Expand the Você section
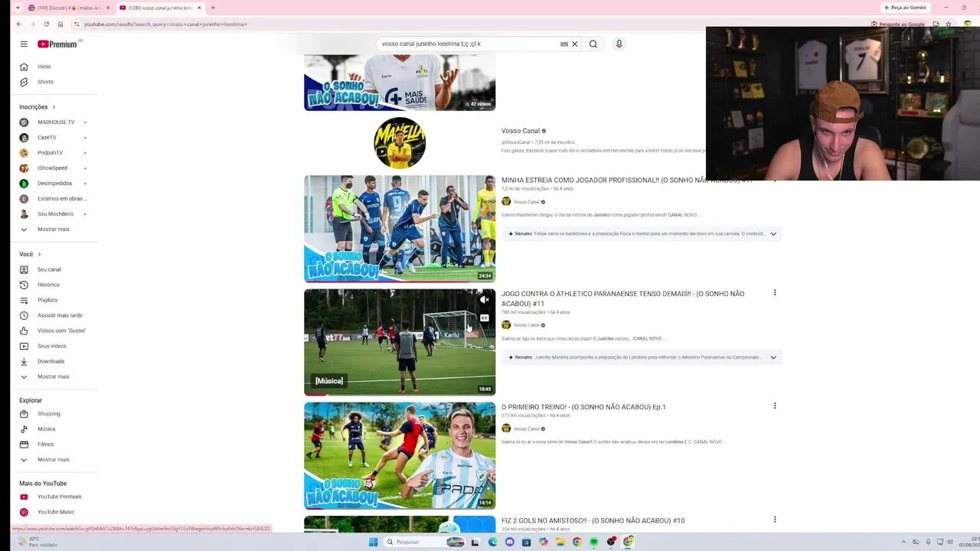Viewport: 980px width, 551px height. [x=30, y=254]
